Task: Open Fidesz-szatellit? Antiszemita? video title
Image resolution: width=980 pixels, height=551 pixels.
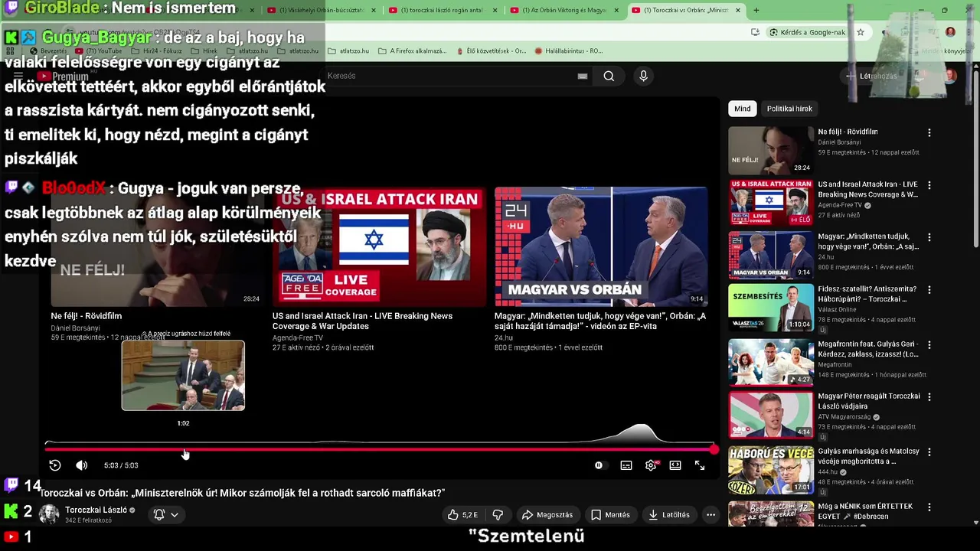Action: tap(867, 295)
